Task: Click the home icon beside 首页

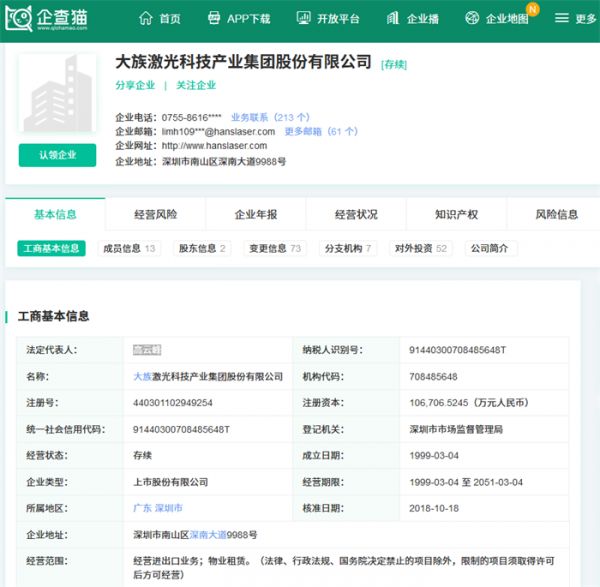Action: pyautogui.click(x=145, y=18)
